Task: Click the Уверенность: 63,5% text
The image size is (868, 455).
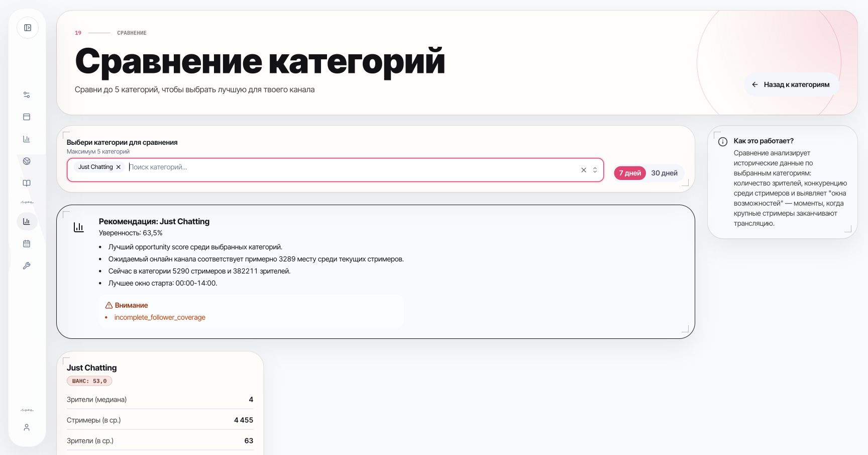Action: [x=131, y=233]
